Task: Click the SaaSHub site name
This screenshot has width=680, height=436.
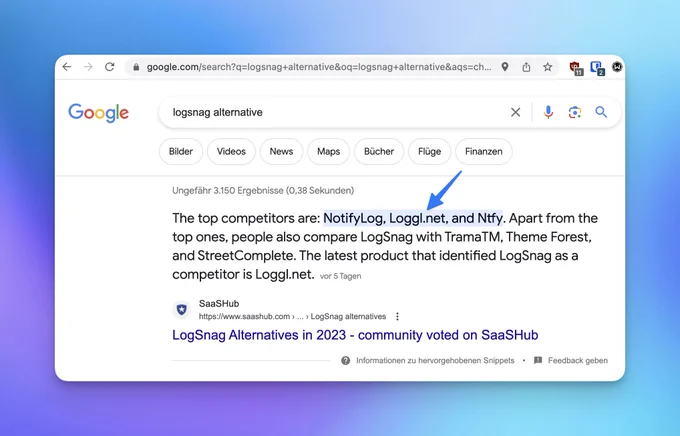Action: point(219,304)
